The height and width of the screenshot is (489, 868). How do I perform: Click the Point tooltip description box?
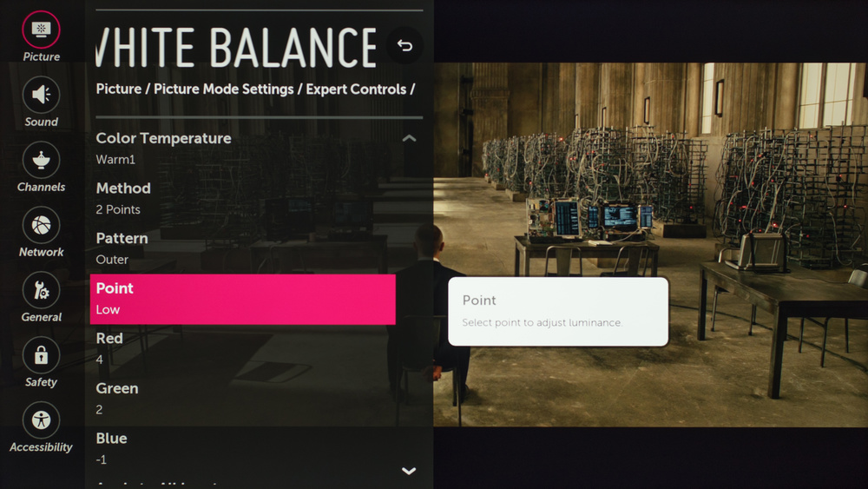point(557,312)
